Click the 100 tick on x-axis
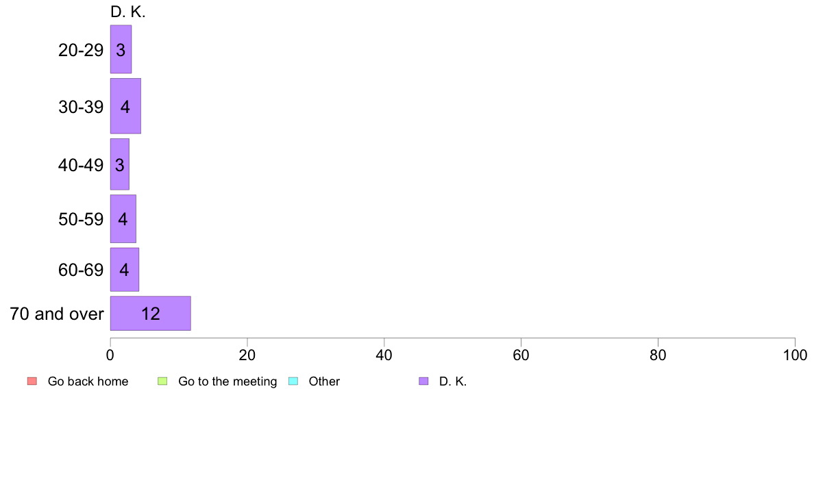 tap(795, 355)
